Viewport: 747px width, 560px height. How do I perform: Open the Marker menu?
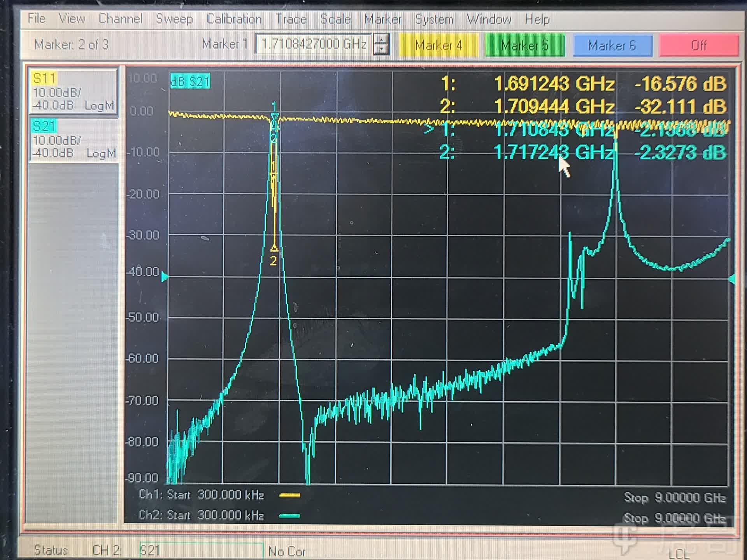click(x=382, y=19)
